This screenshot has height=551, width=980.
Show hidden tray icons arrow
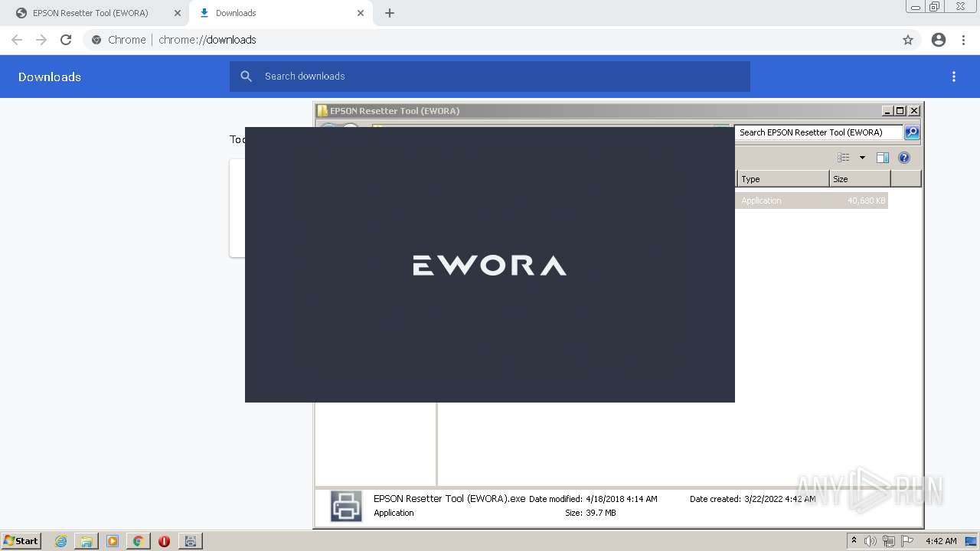pyautogui.click(x=854, y=541)
